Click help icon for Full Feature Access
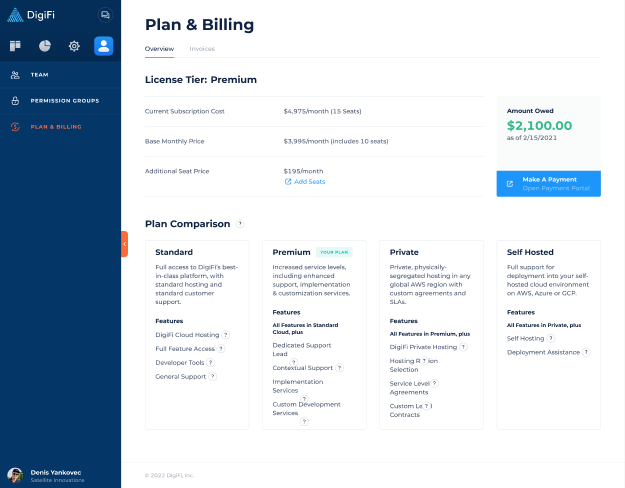625x488 pixels. (x=221, y=349)
